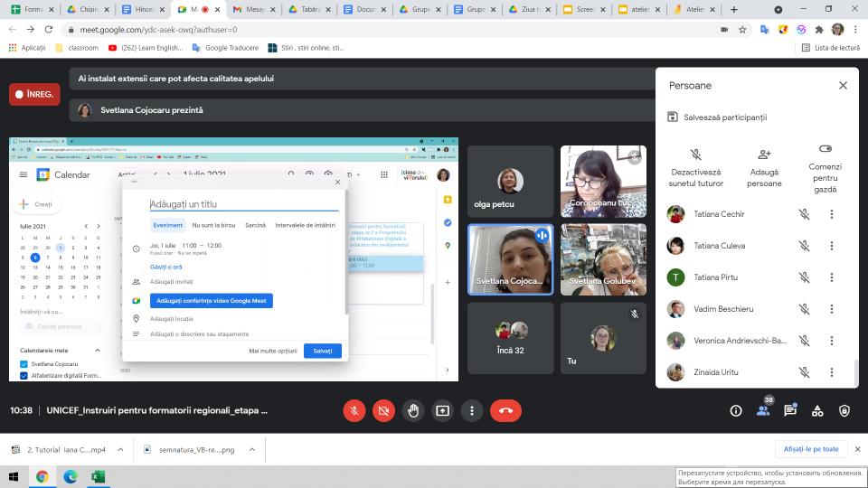Raise hand in the meeting
Image resolution: width=868 pixels, height=488 pixels.
point(413,410)
